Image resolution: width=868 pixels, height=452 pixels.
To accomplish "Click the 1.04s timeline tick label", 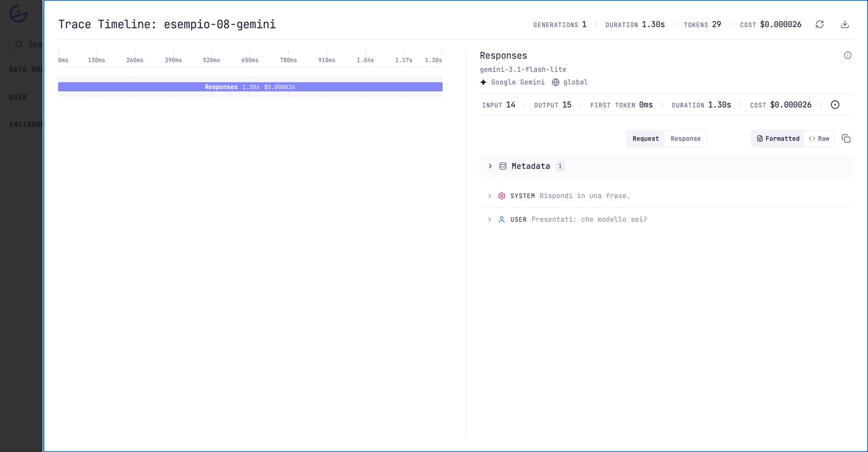I will click(365, 60).
